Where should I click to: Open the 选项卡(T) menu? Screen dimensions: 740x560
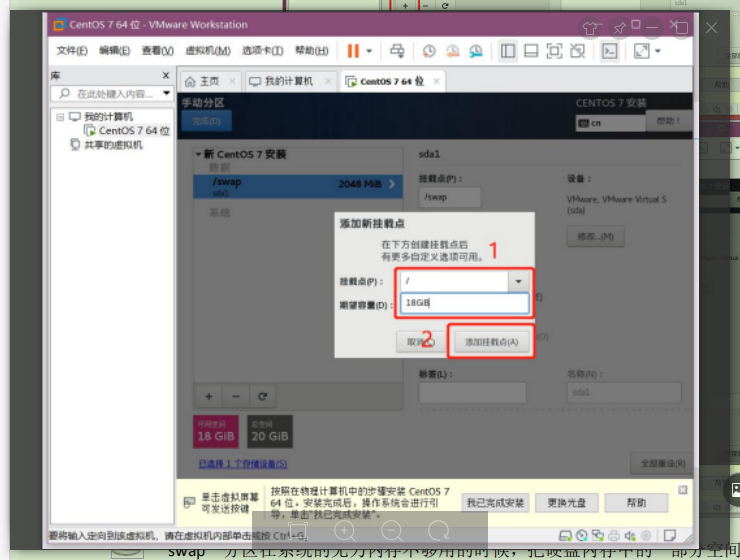click(x=262, y=50)
